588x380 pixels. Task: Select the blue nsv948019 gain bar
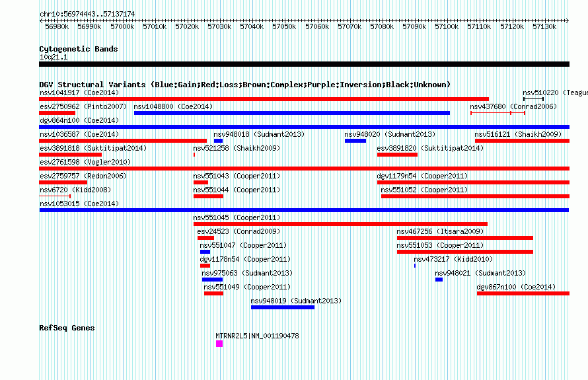tap(283, 307)
